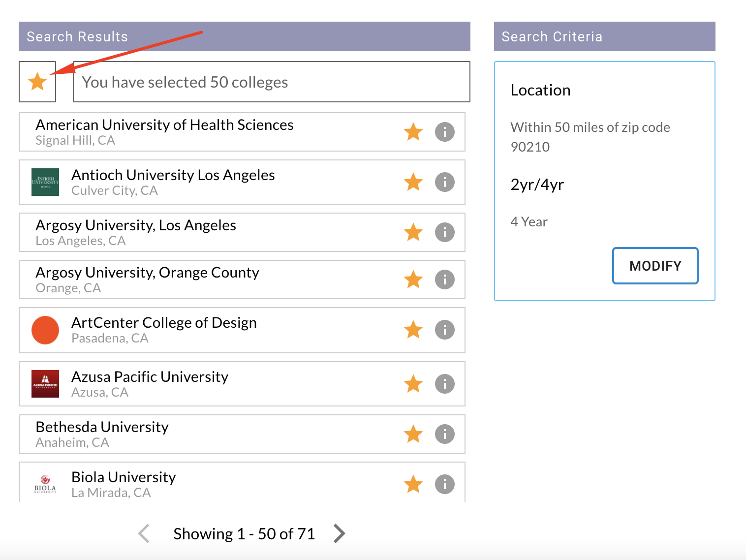The height and width of the screenshot is (560, 746).
Task: Open info for Argosy University, Orange County
Action: coord(445,280)
